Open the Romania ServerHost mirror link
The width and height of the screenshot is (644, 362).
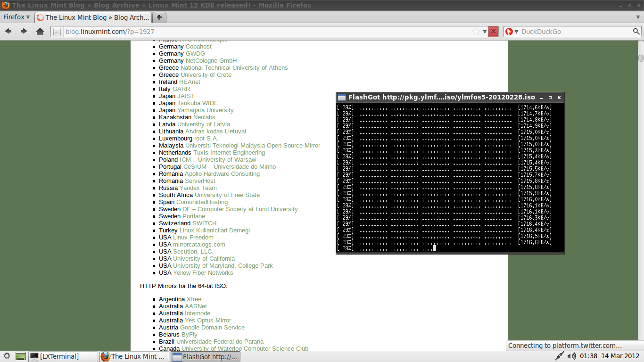click(x=200, y=181)
